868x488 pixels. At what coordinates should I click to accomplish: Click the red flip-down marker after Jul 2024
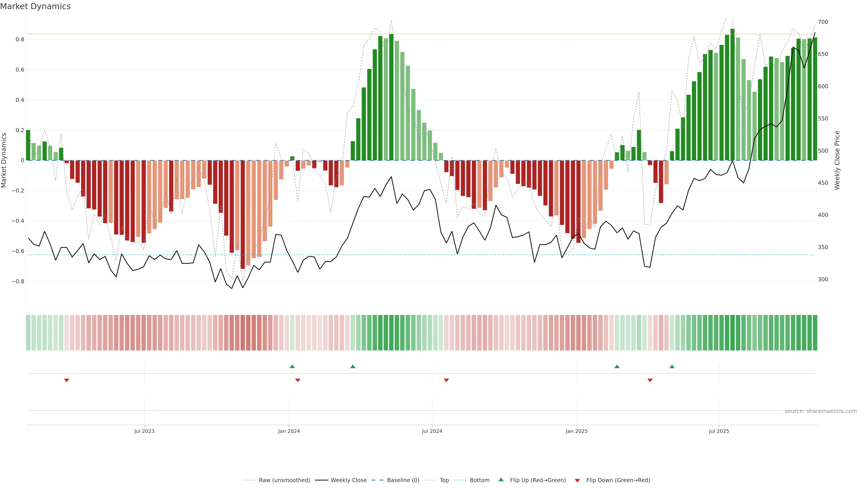pyautogui.click(x=446, y=380)
